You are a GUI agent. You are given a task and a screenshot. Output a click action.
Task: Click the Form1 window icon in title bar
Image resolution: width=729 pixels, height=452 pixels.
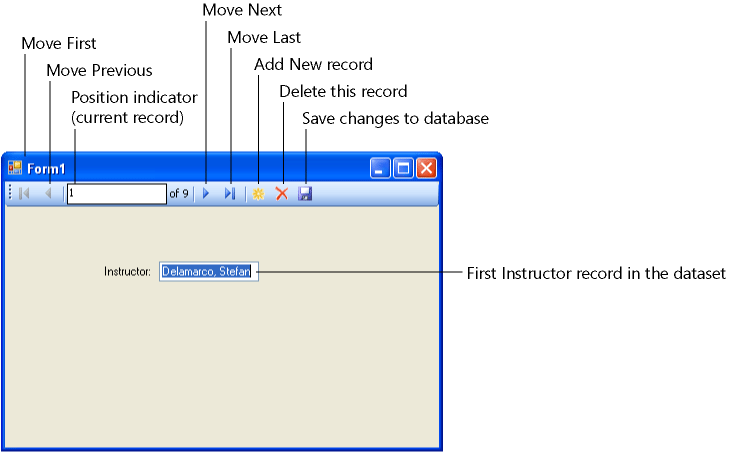coord(15,168)
